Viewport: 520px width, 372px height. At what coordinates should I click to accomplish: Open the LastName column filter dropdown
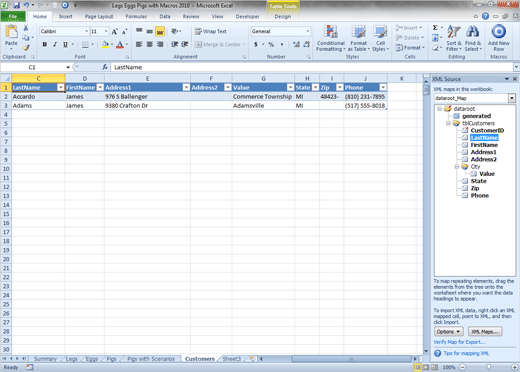(x=61, y=88)
